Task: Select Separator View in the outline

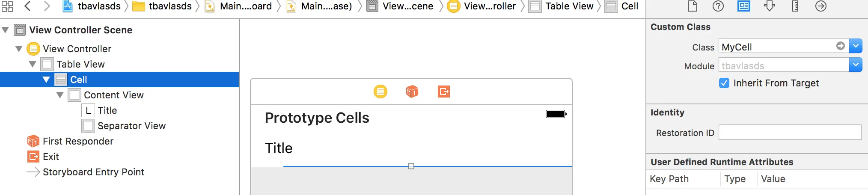Action: coord(131,126)
